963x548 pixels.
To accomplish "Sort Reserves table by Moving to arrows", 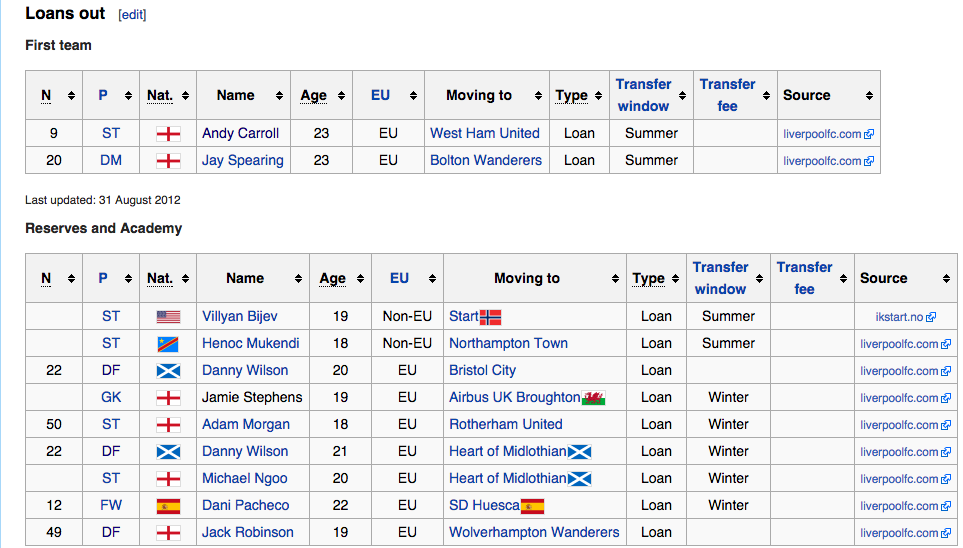I will 615,278.
